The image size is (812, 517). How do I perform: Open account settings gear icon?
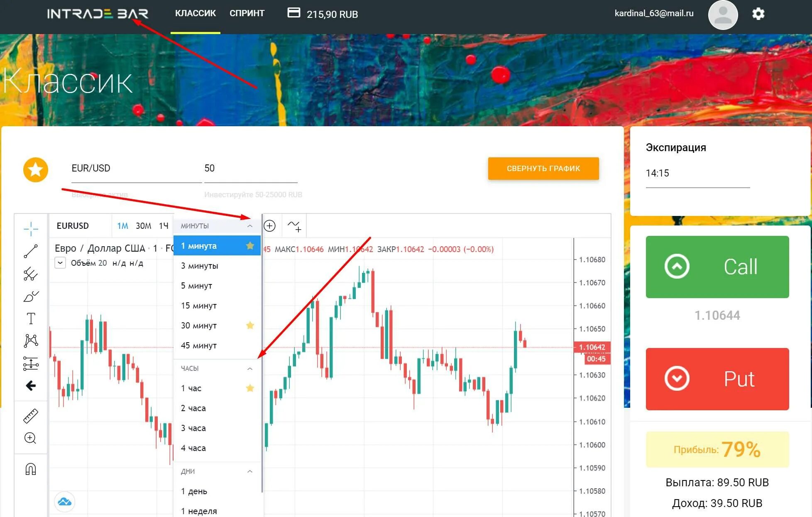(758, 14)
